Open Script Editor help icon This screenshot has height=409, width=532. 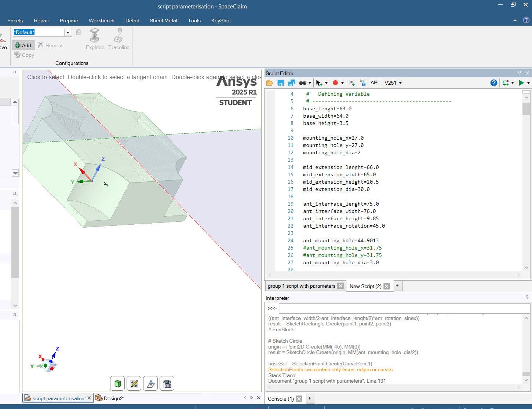coord(494,83)
